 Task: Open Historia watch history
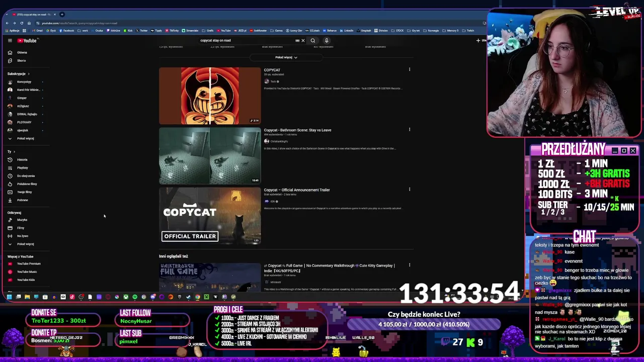coord(22,160)
